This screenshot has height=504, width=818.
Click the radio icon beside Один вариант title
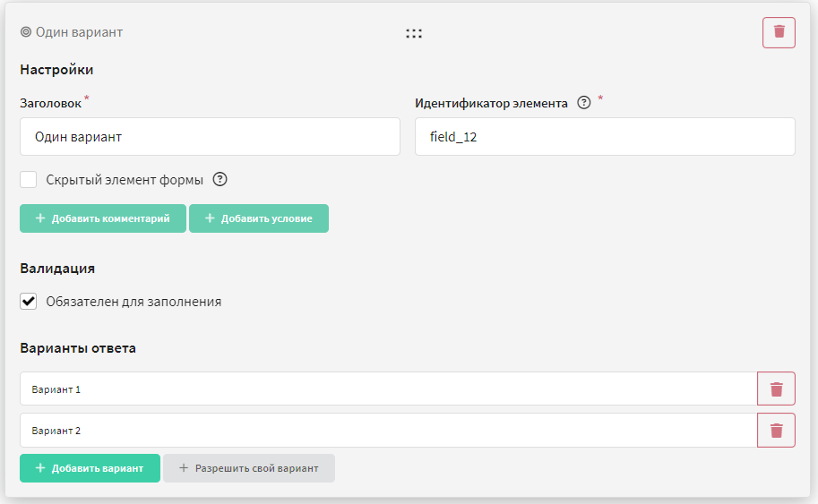click(x=26, y=32)
